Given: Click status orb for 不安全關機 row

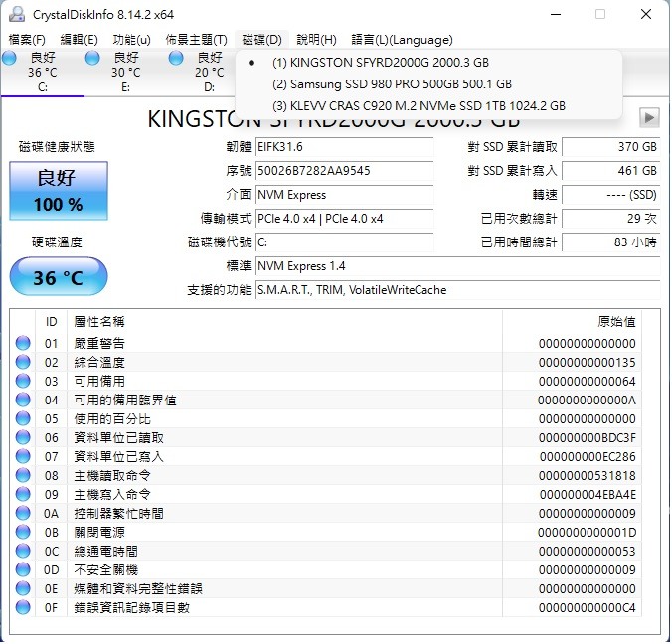Looking at the screenshot, I should (23, 569).
